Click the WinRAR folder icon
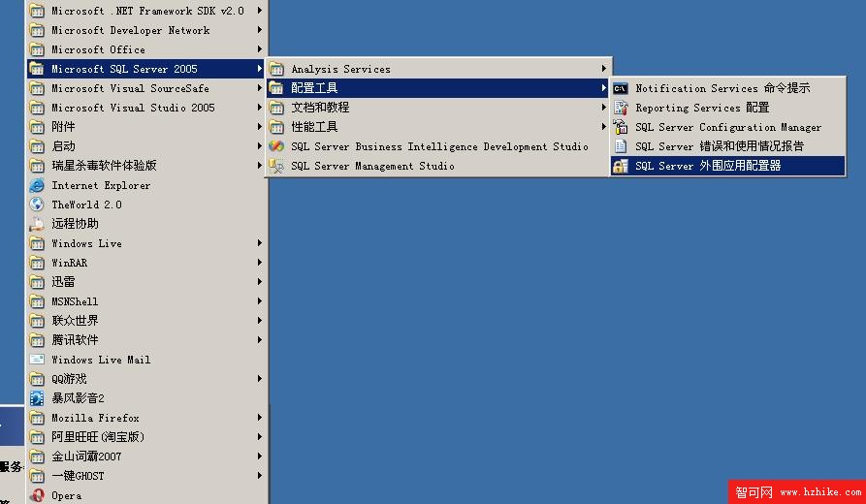866x504 pixels. 37,263
